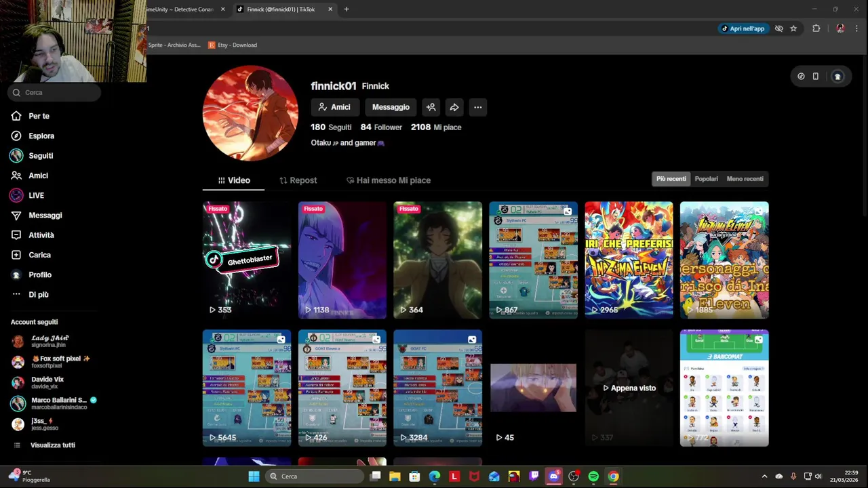Open the Chrome profile avatar
868x488 pixels.
click(840, 28)
